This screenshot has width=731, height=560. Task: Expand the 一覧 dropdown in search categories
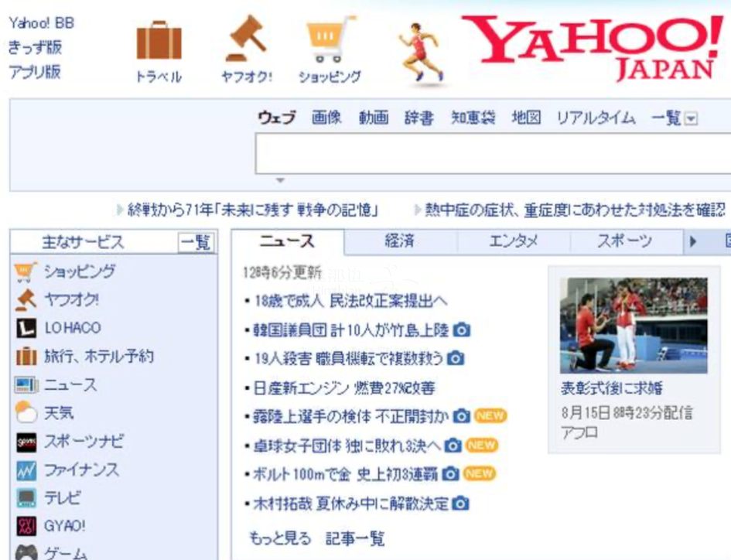692,119
